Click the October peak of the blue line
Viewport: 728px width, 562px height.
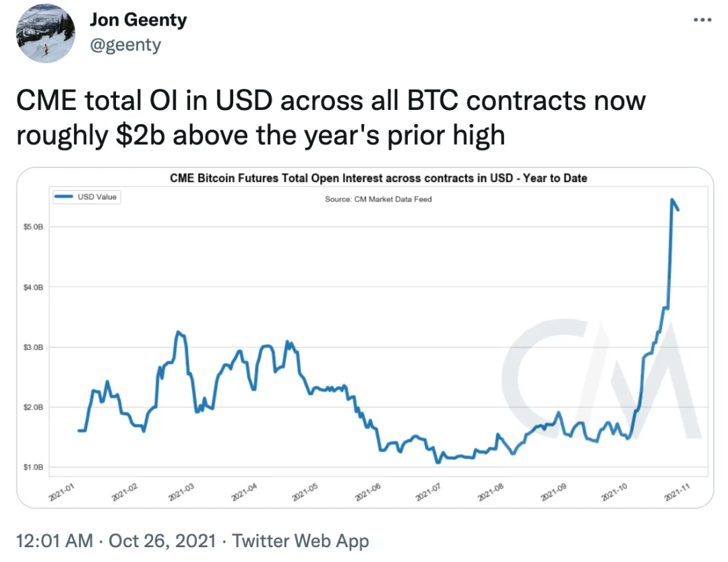tap(672, 200)
